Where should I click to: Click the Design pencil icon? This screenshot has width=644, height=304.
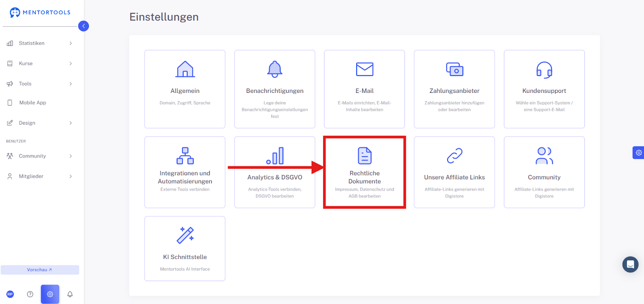point(10,123)
